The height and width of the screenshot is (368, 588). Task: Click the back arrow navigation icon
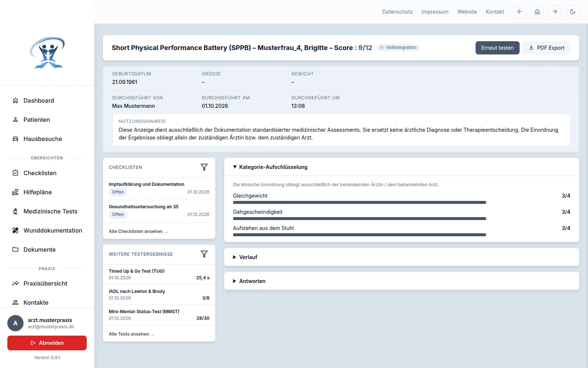pyautogui.click(x=520, y=12)
